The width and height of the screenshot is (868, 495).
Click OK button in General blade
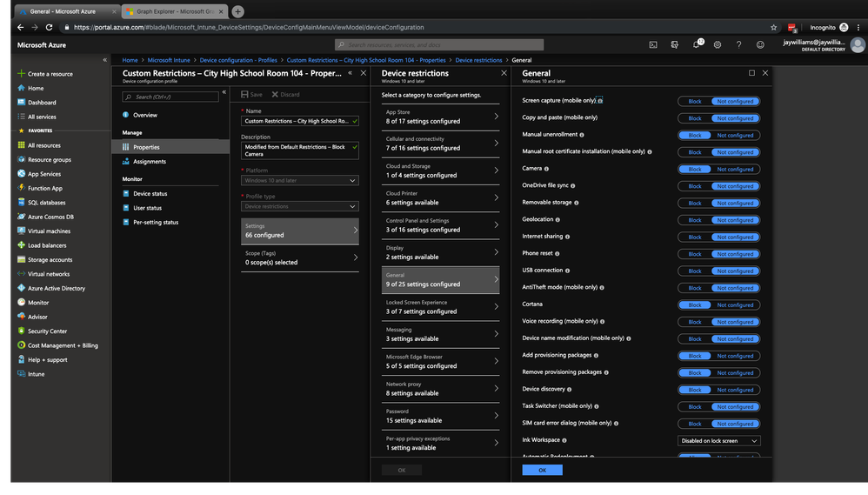pos(542,470)
